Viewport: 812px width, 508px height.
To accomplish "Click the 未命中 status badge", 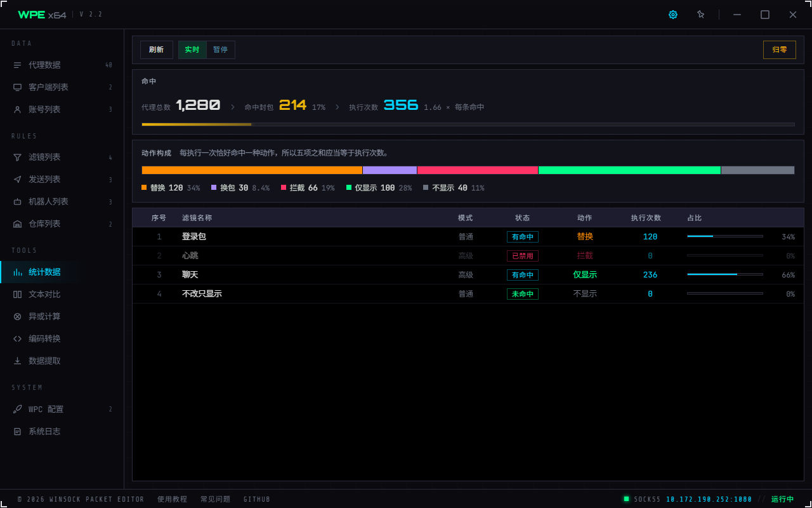I will tap(523, 294).
